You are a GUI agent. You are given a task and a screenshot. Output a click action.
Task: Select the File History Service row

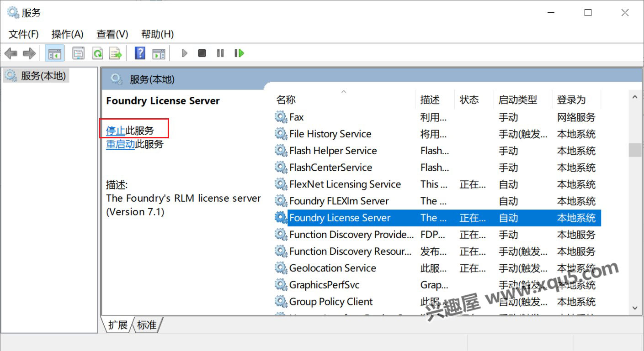tap(437, 134)
